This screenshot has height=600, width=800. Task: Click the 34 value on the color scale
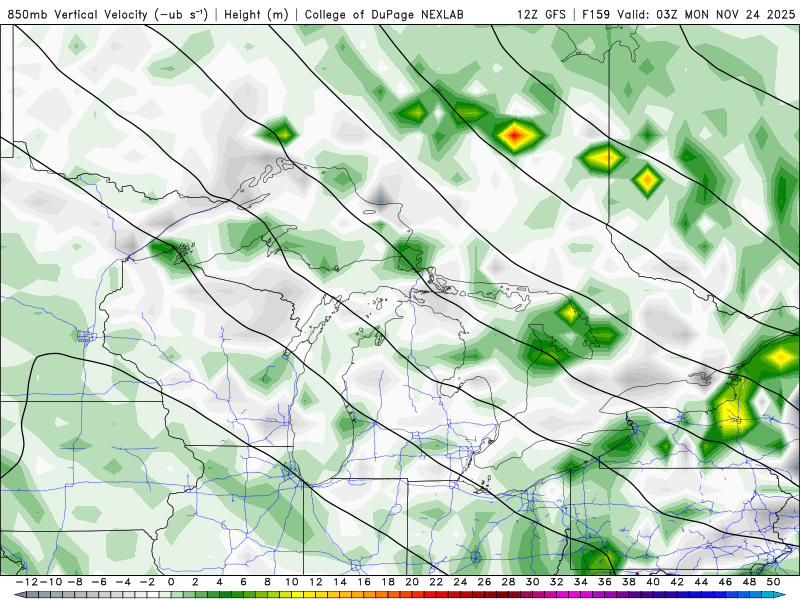581,582
